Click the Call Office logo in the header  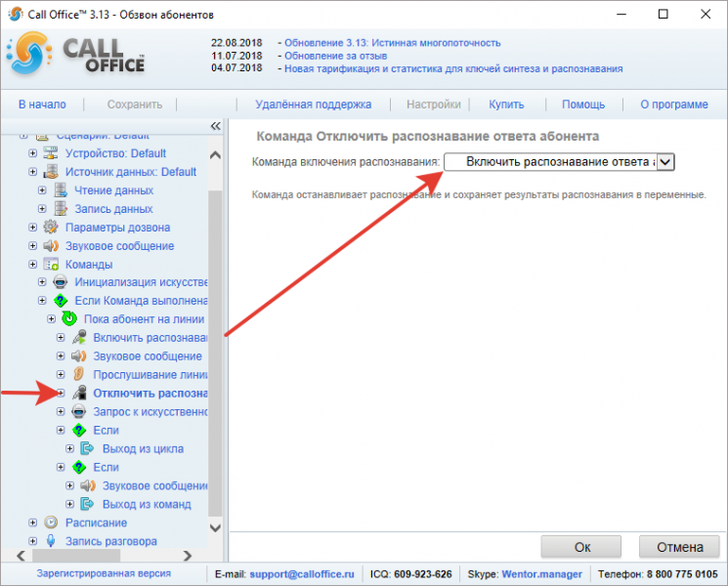(76, 54)
